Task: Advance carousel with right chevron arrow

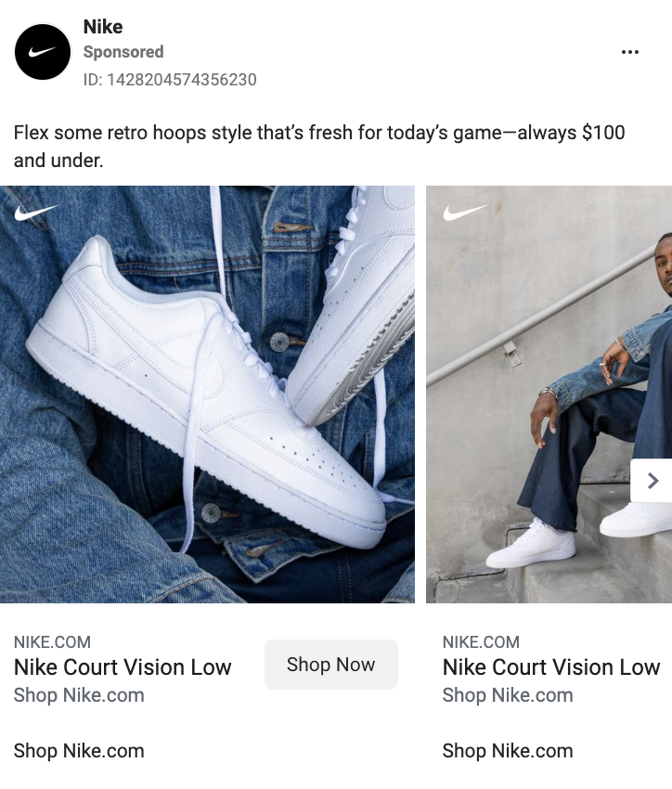Action: [652, 481]
